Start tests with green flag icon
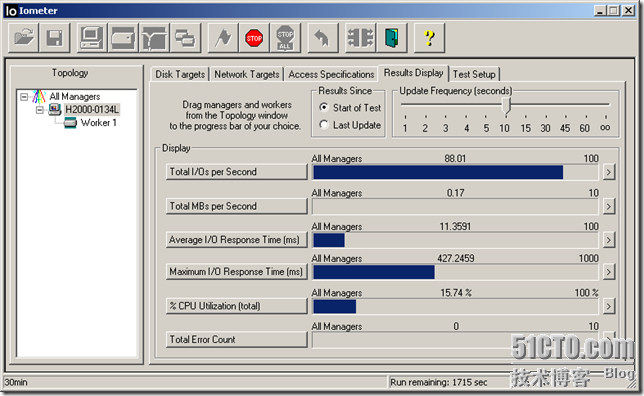 coord(223,38)
